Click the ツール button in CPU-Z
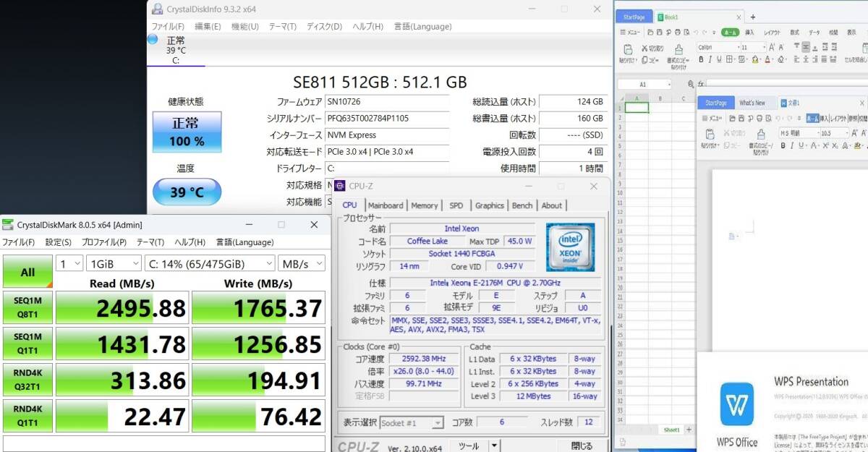Image resolution: width=868 pixels, height=452 pixels. [468, 446]
